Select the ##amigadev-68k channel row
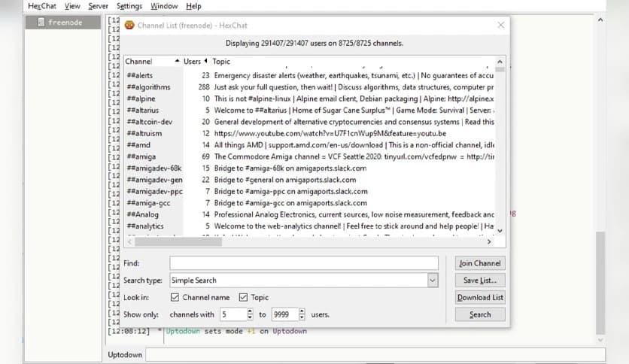629x364 pixels. click(x=310, y=168)
